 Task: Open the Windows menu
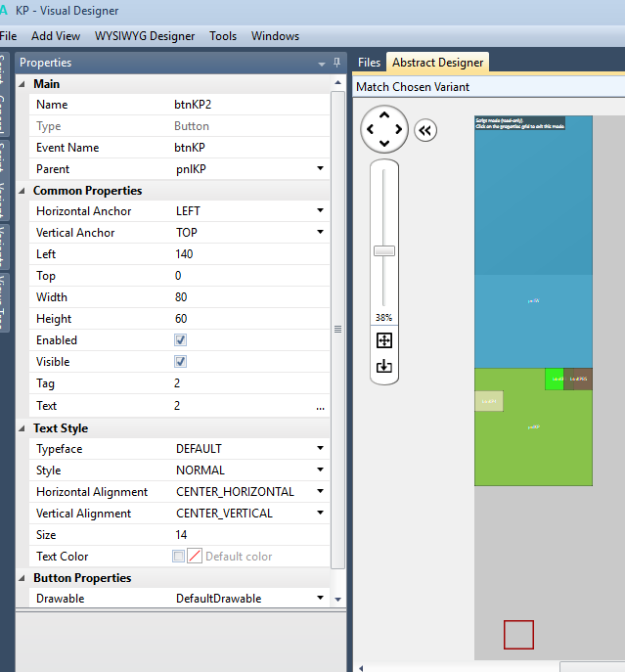275,36
